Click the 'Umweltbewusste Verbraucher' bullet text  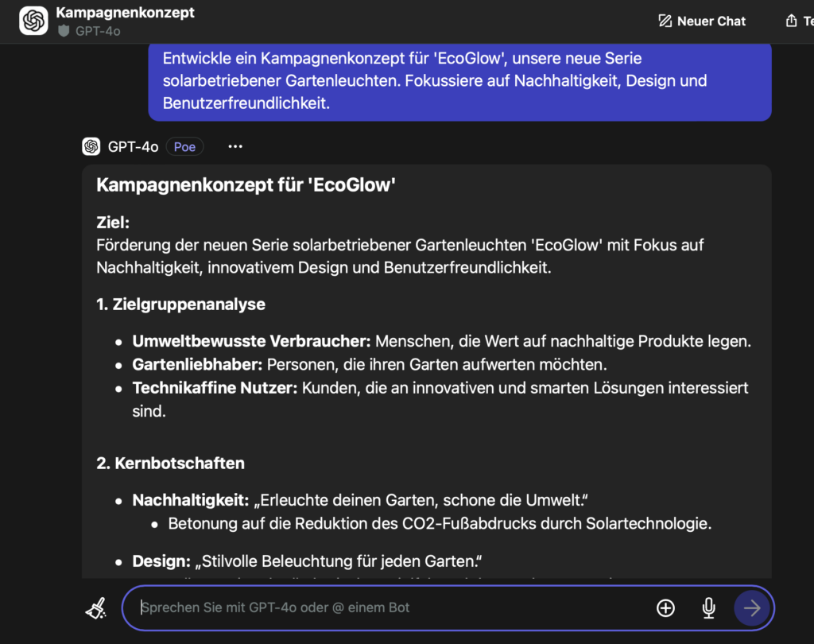tap(251, 342)
